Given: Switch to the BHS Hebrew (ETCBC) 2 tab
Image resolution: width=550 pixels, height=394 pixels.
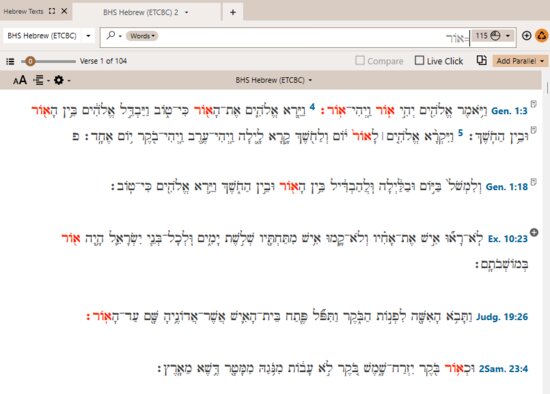Looking at the screenshot, I should [x=140, y=12].
